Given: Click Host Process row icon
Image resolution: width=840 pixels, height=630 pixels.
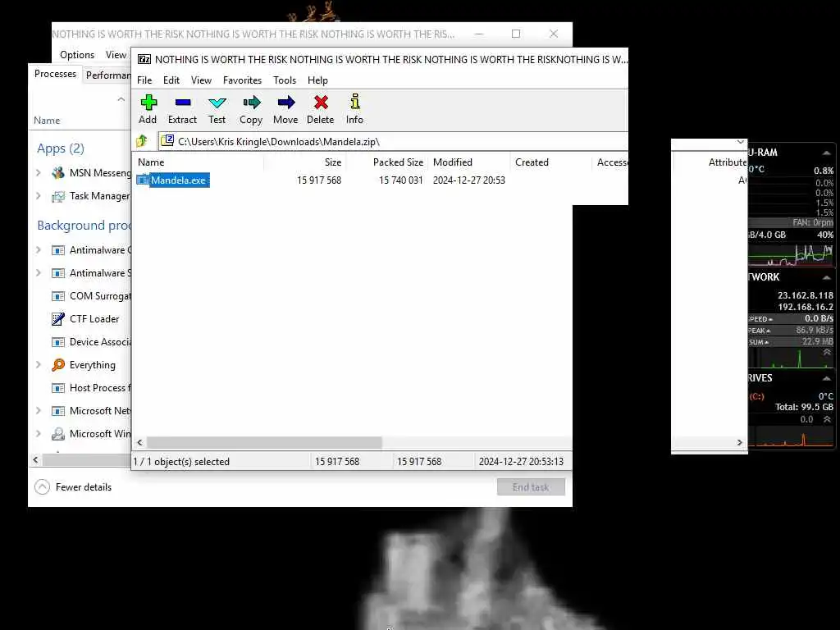Looking at the screenshot, I should [58, 388].
